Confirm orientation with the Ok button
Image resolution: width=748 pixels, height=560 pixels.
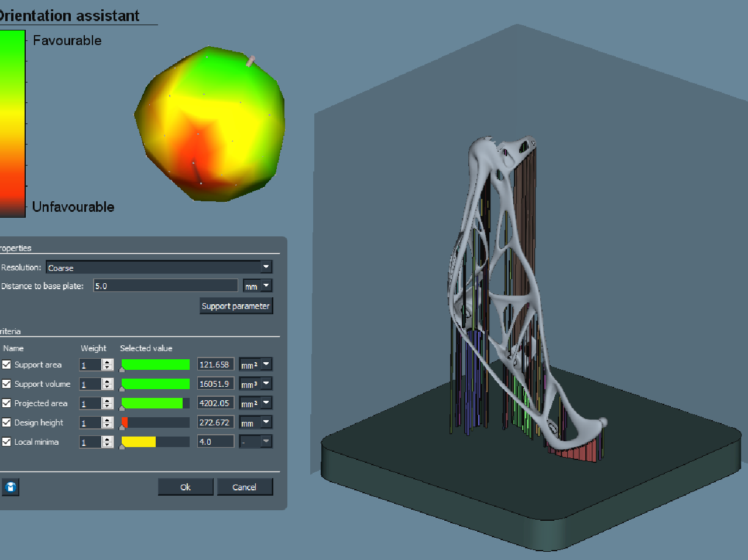click(186, 487)
